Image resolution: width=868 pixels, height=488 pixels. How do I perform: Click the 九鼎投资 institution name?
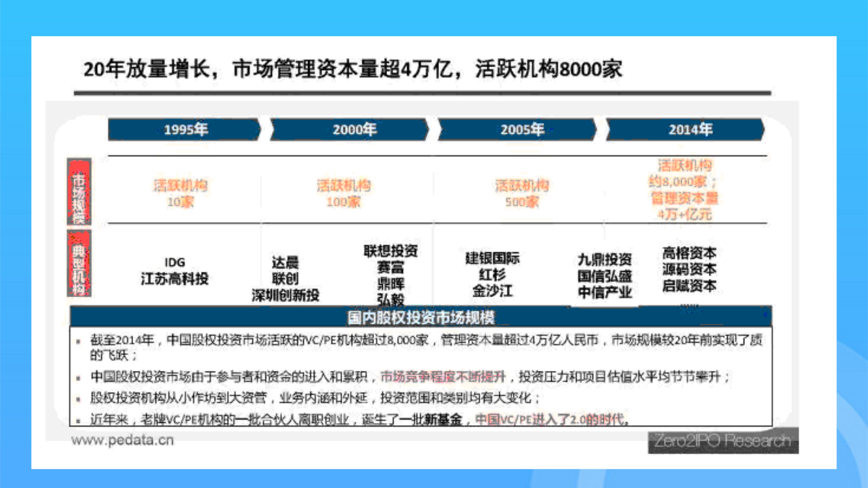[605, 260]
